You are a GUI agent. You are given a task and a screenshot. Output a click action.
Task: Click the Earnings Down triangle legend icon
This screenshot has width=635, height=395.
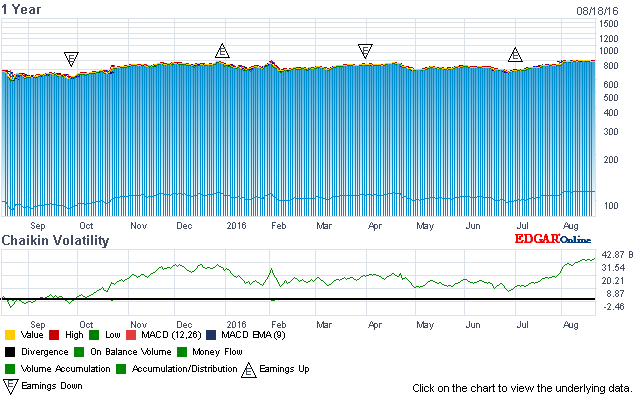tap(11, 386)
